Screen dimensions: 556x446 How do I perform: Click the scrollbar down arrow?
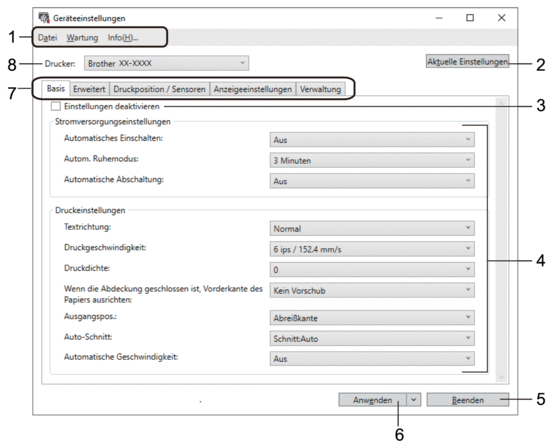click(501, 377)
